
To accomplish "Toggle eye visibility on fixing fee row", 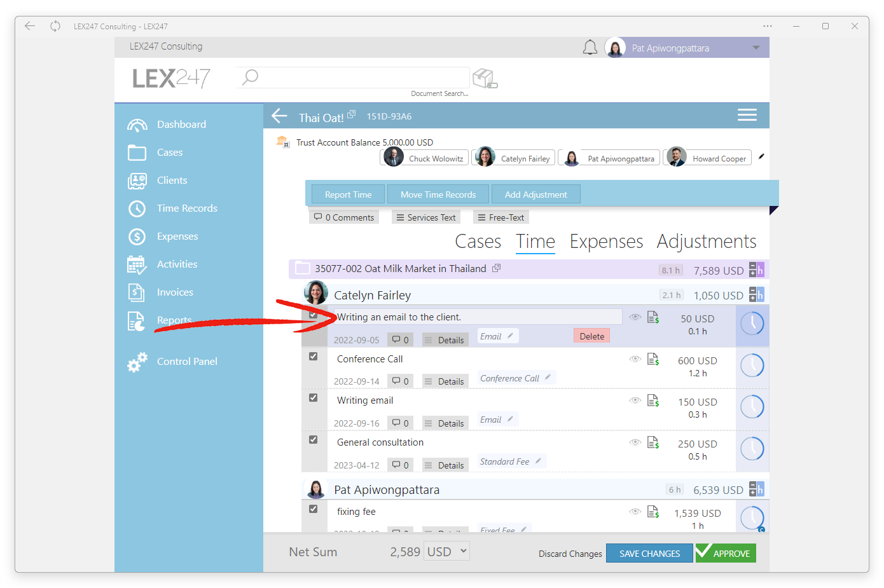I will coord(635,511).
